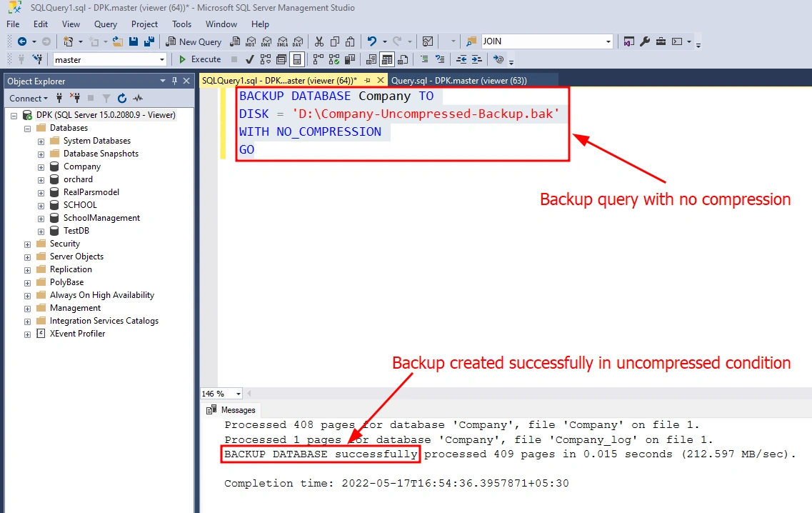Click the Save All icon
The height and width of the screenshot is (513, 812).
pyautogui.click(x=149, y=41)
